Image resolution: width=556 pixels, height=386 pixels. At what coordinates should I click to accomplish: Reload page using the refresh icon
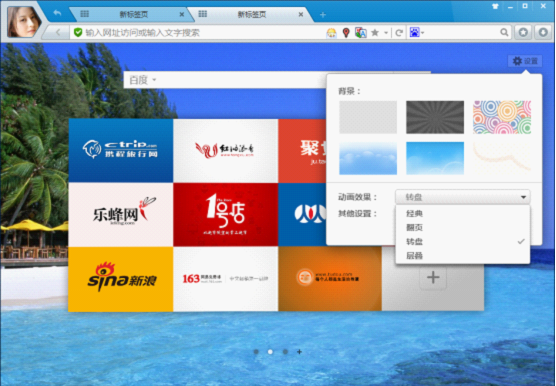coord(399,33)
